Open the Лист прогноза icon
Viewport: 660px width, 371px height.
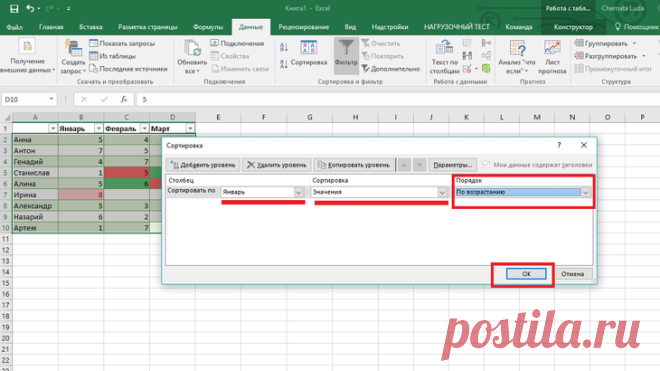[x=552, y=48]
